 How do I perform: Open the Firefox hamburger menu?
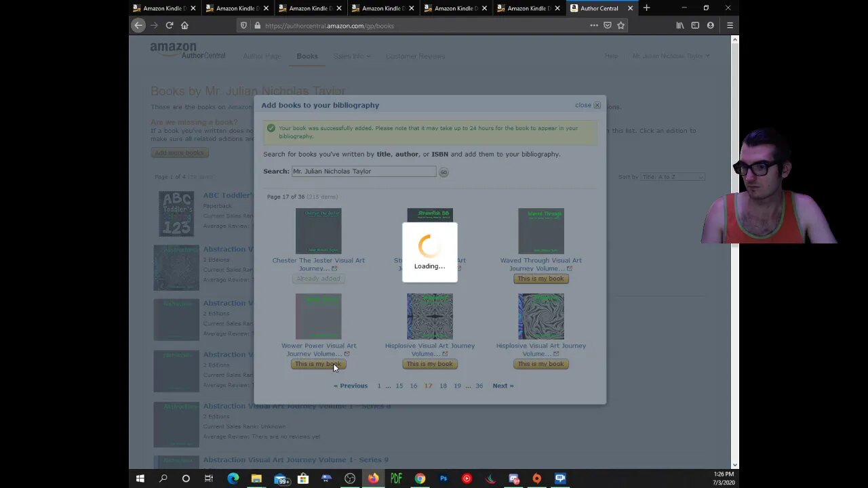(730, 25)
